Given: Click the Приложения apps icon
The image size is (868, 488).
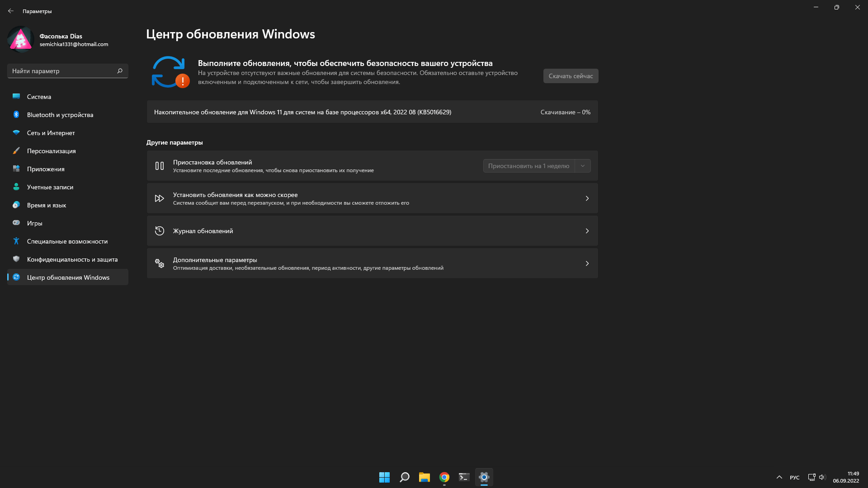Looking at the screenshot, I should pyautogui.click(x=16, y=169).
